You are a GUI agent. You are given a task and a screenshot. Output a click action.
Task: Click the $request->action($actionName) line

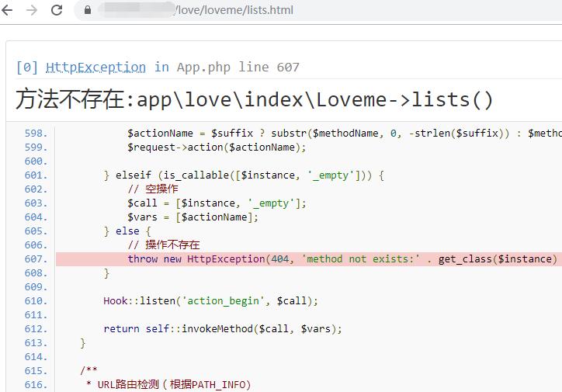coord(217,147)
